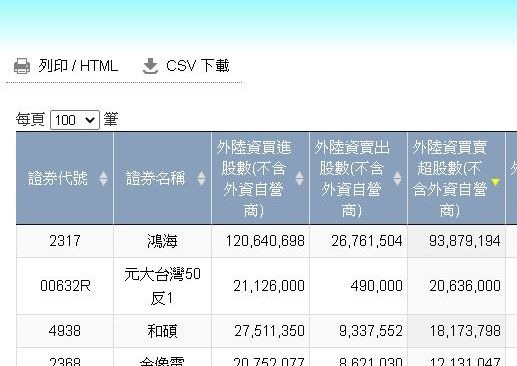This screenshot has height=366, width=517.
Task: Click the CSV download arrow icon
Action: pyautogui.click(x=150, y=66)
